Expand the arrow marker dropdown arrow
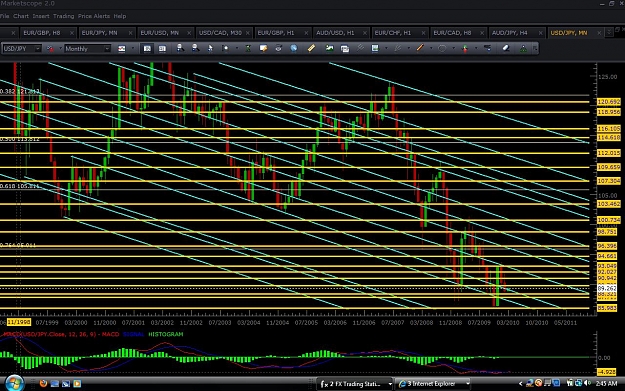 tap(476, 49)
